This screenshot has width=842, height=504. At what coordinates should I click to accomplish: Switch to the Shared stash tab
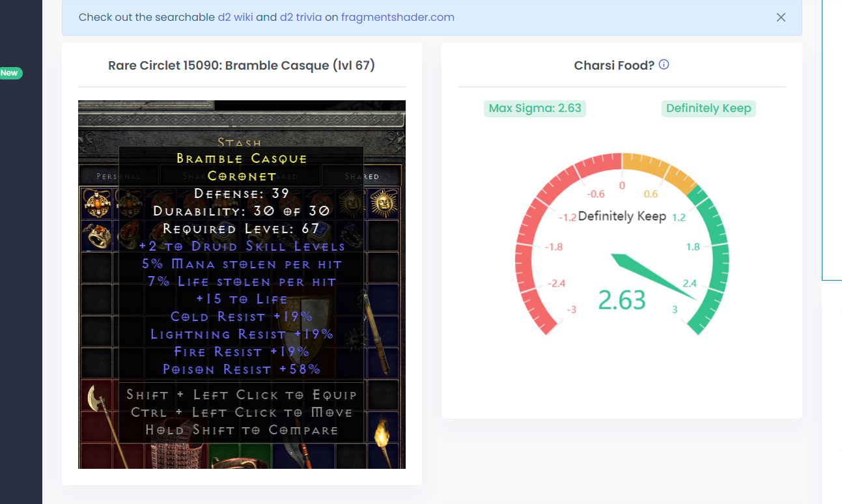point(362,176)
